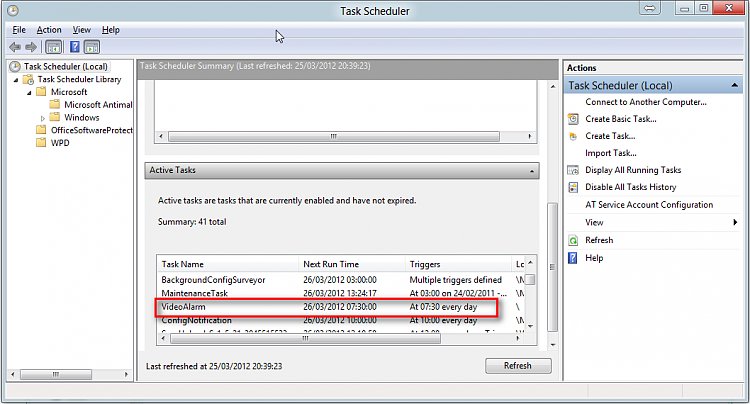Click the tasks list horizontal scrollbar thumb
The image size is (750, 404).
(305, 338)
